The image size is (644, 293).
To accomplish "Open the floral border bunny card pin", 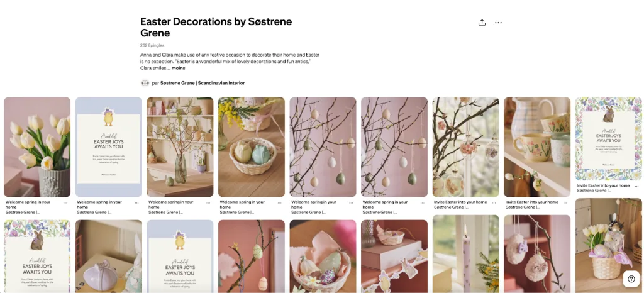I will pyautogui.click(x=609, y=139).
